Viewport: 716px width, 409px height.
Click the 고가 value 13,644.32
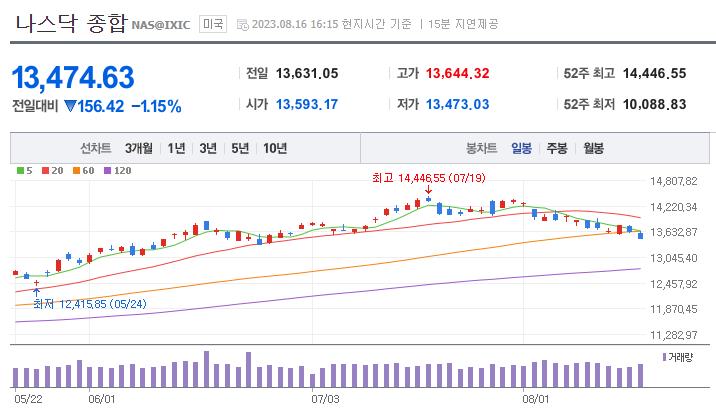[x=458, y=73]
